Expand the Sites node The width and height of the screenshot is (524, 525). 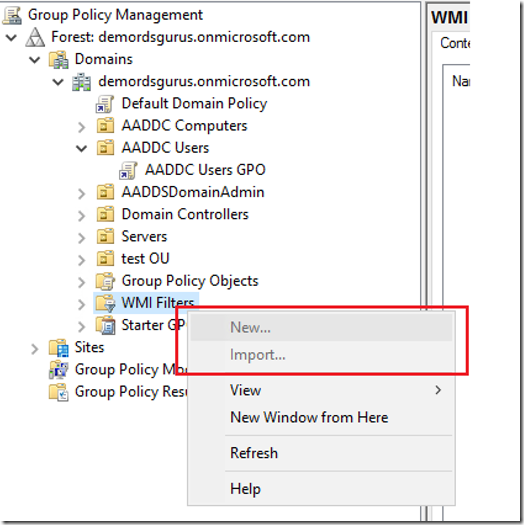click(x=34, y=349)
